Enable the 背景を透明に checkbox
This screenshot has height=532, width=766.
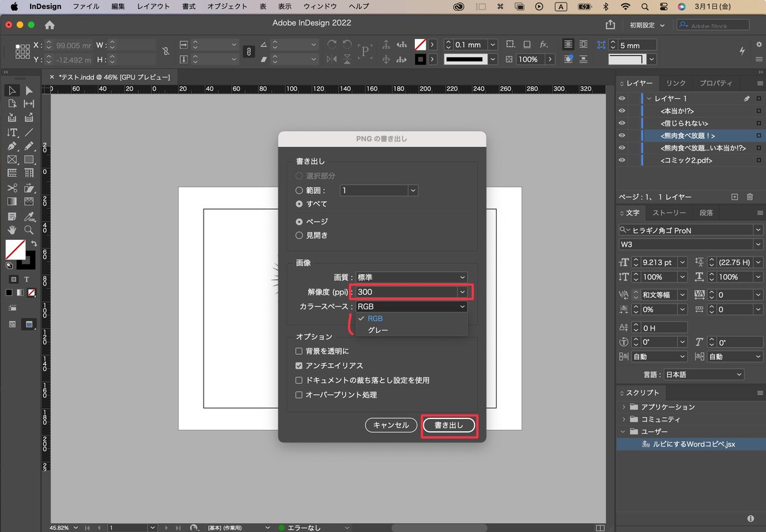point(299,351)
